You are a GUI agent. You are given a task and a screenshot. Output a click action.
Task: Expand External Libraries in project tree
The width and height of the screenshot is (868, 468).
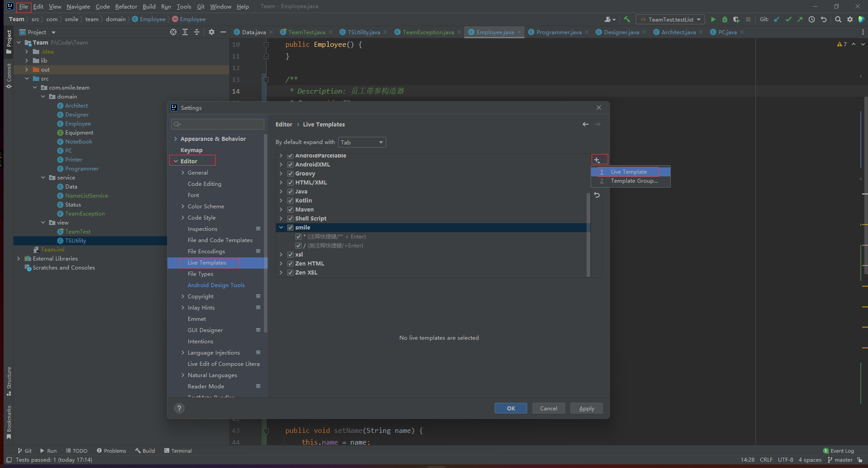18,258
